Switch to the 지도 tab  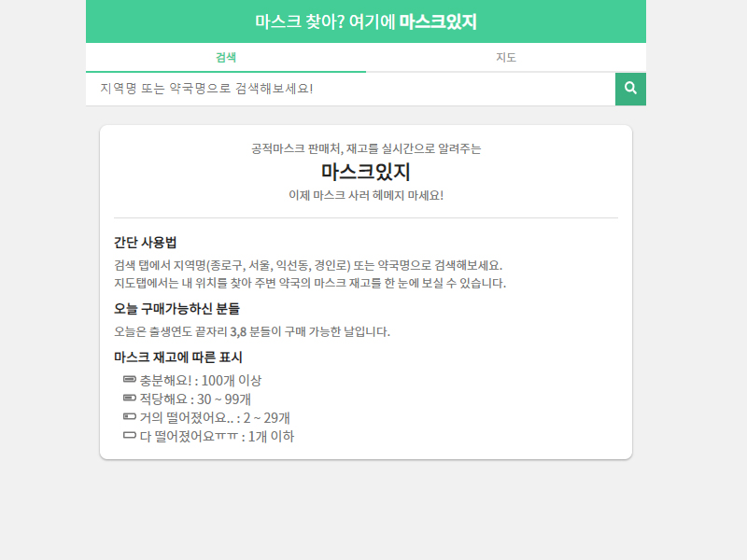(506, 58)
